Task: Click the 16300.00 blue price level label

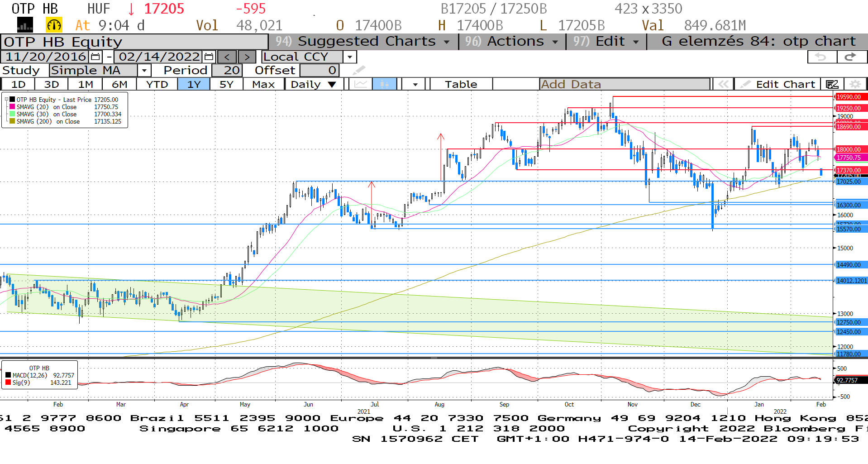Action: pos(851,205)
